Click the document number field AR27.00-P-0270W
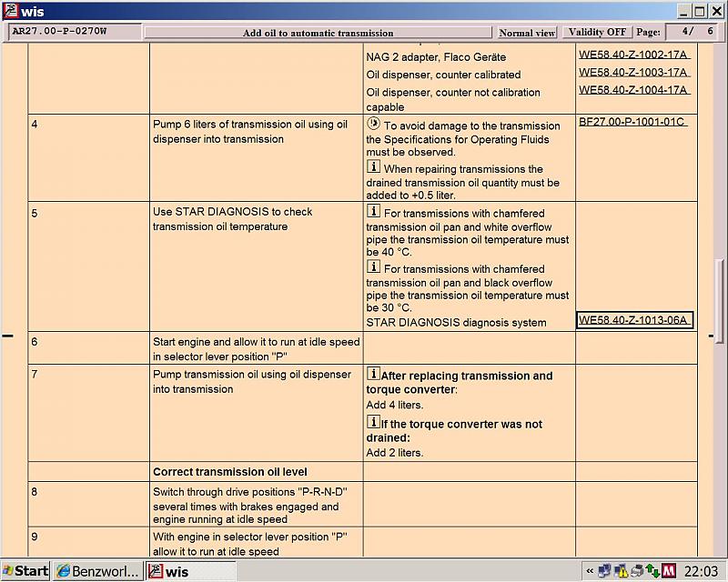728x582 pixels. [75, 32]
